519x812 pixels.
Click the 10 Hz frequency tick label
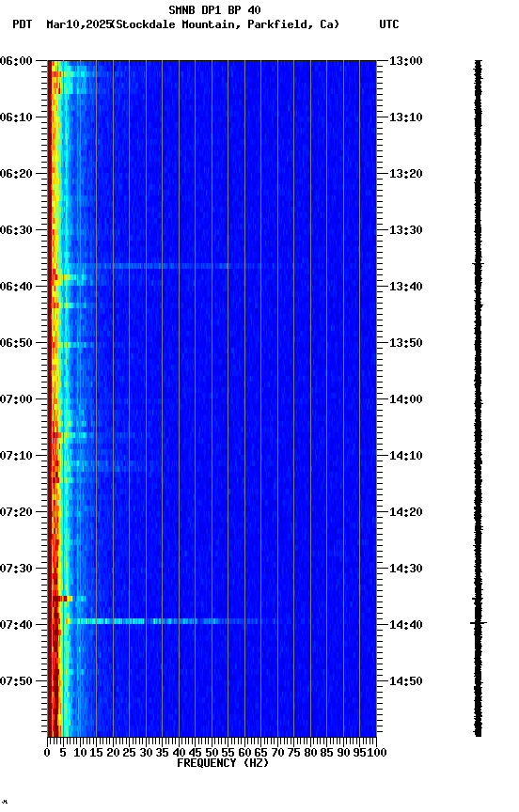coord(80,753)
